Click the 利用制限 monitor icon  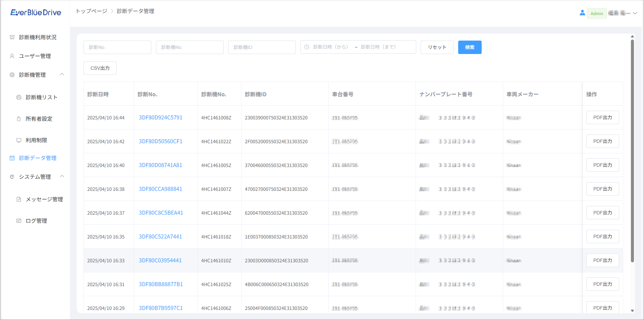click(x=19, y=140)
